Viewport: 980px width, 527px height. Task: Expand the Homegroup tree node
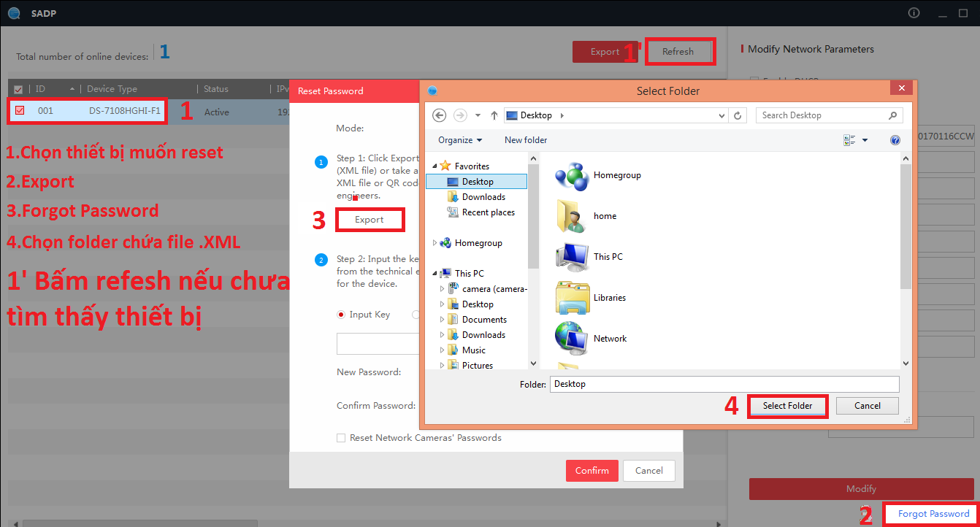pyautogui.click(x=436, y=243)
